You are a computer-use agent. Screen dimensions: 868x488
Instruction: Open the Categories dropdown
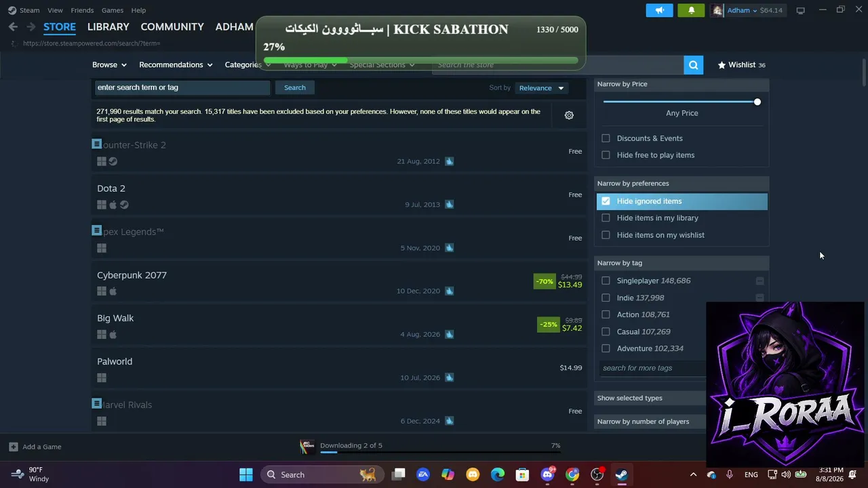point(248,65)
